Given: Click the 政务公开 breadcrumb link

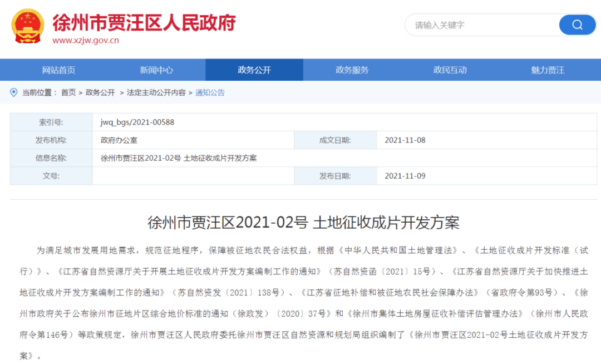Looking at the screenshot, I should point(100,92).
